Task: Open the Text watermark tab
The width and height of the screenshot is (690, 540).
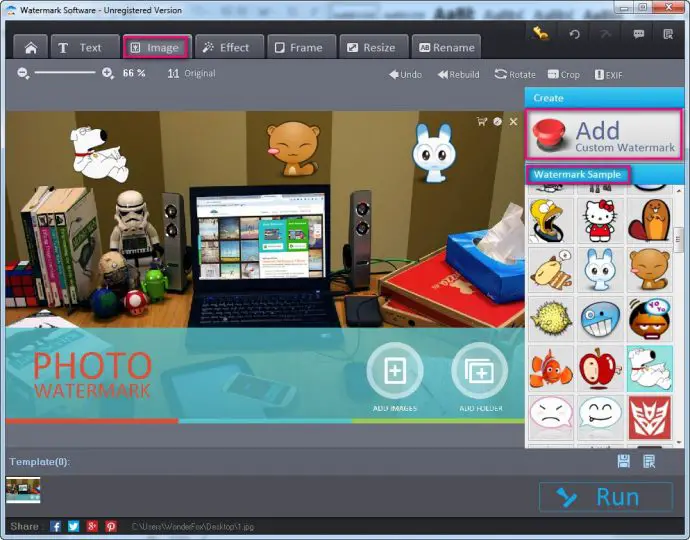Action: point(80,47)
